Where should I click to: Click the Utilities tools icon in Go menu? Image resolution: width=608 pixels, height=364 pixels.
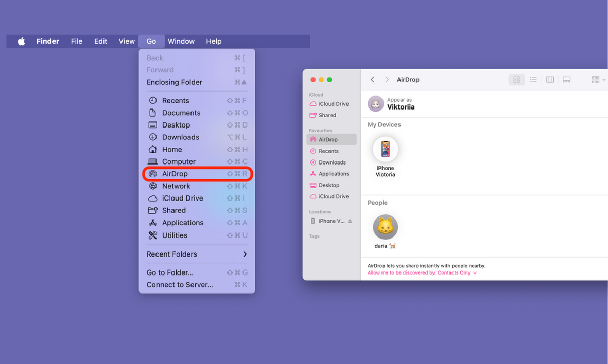point(153,235)
